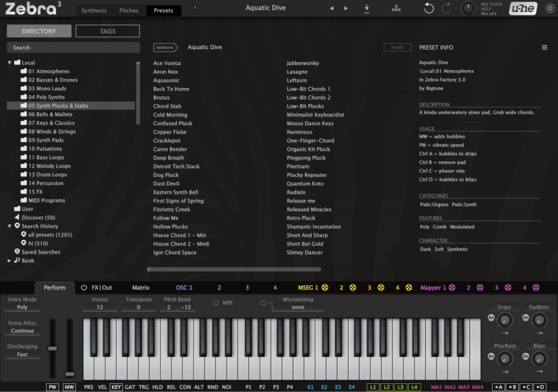Open the Preset Info hamburger menu

tap(544, 47)
